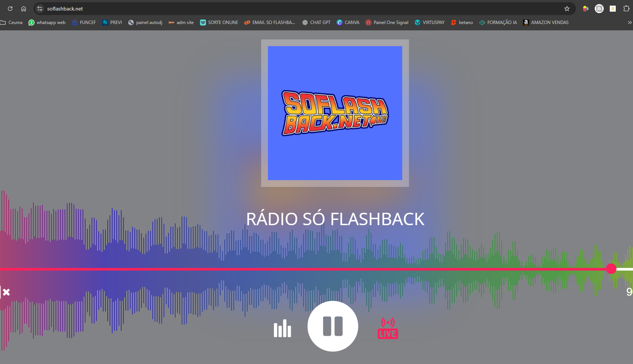Image resolution: width=633 pixels, height=364 pixels.
Task: Open the Painel One Signal bookmark
Action: point(387,23)
